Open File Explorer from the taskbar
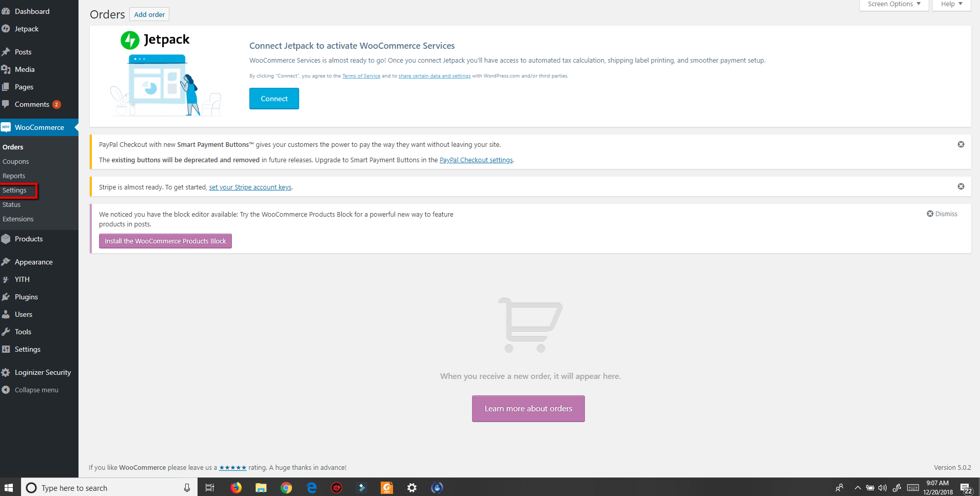Screen dimensions: 980x496 [261, 487]
